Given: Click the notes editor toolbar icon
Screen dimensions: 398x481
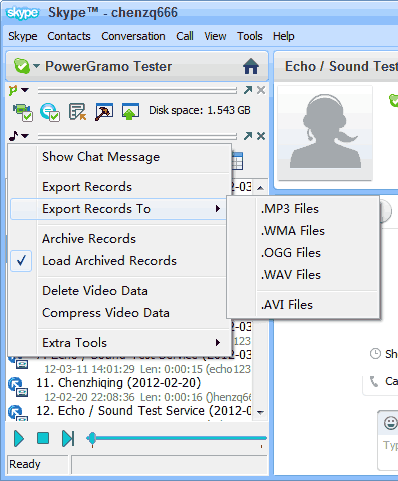Looking at the screenshot, I should point(77,111).
